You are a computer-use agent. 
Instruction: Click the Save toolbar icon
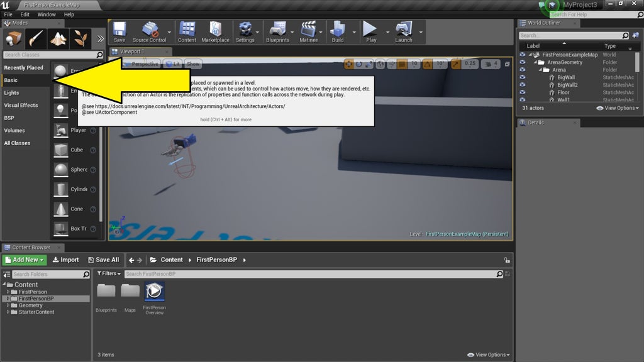[119, 31]
